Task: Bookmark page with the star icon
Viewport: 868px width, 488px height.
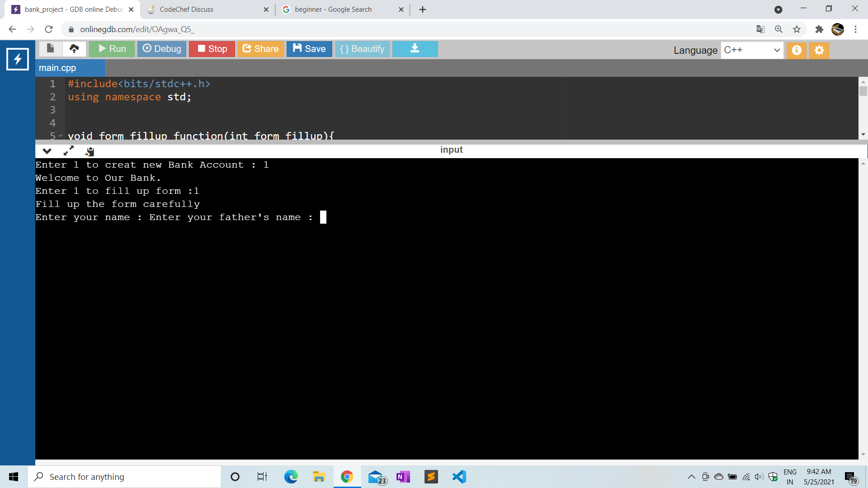Action: [797, 29]
